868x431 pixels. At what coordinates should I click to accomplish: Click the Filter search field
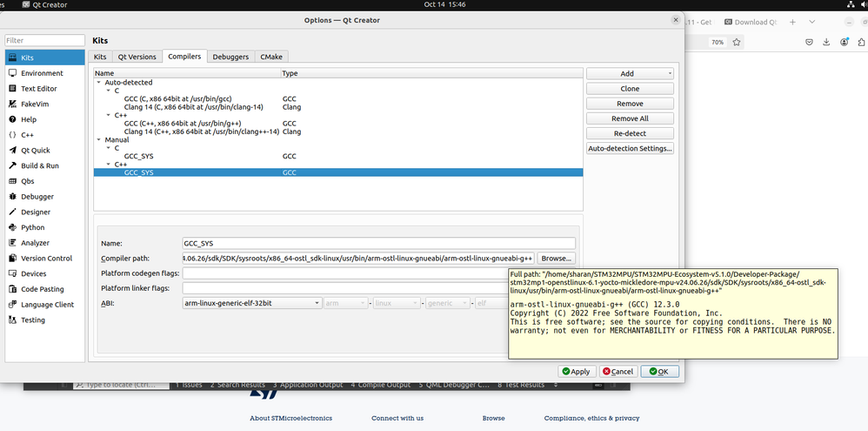[x=45, y=40]
